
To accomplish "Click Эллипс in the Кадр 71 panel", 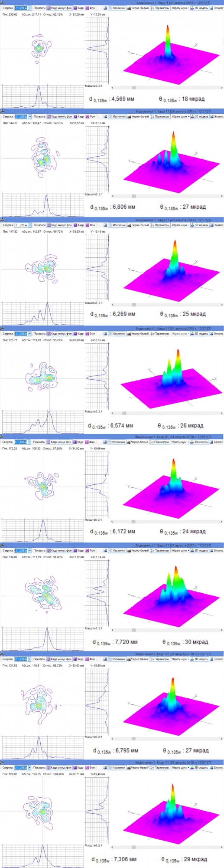I will (x=217, y=767).
